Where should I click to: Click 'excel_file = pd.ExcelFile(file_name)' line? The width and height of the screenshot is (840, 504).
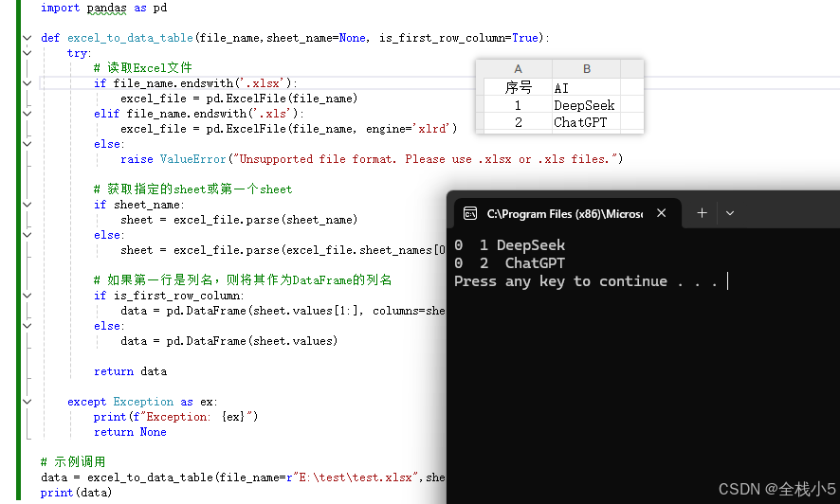pyautogui.click(x=239, y=99)
